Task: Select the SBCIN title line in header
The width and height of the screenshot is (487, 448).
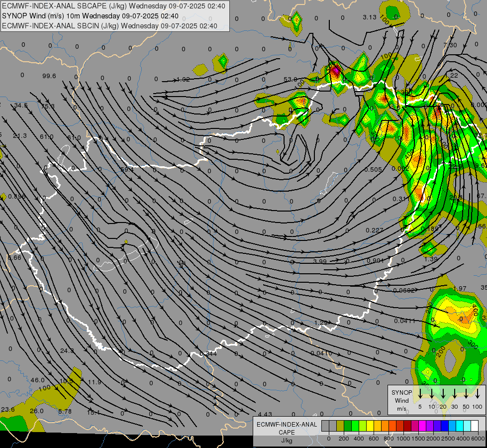Action: coord(109,26)
